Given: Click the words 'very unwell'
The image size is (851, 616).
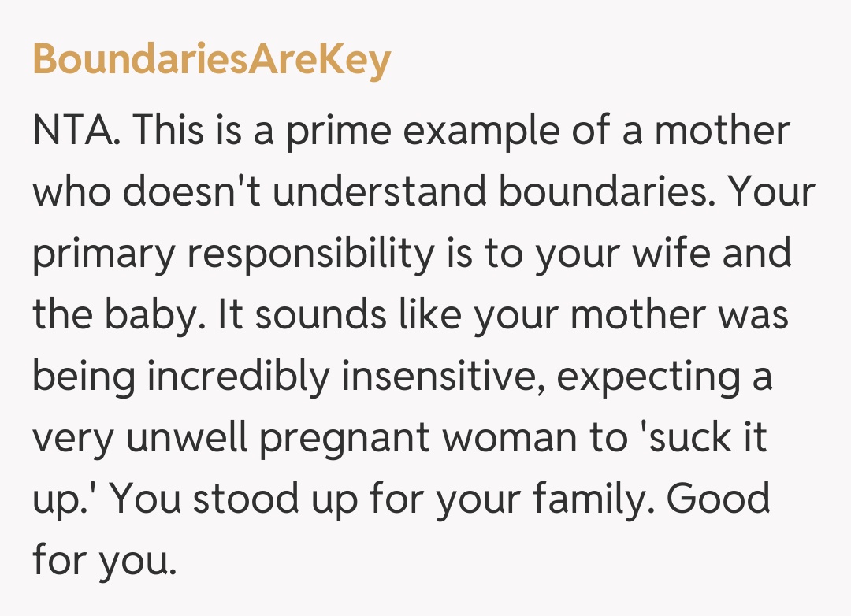Looking at the screenshot, I should (x=139, y=439).
